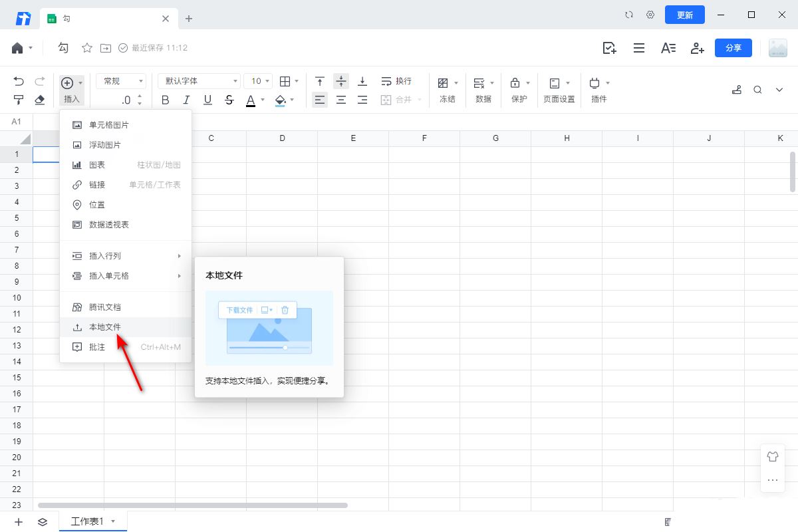Click the undo arrow icon
Viewport: 798px width, 532px height.
19,81
